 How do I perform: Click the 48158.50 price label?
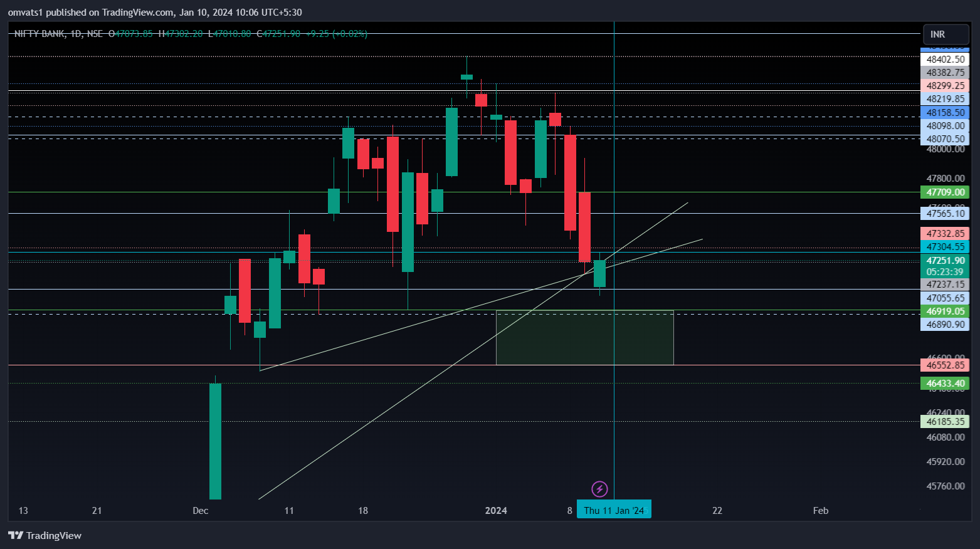(x=945, y=113)
